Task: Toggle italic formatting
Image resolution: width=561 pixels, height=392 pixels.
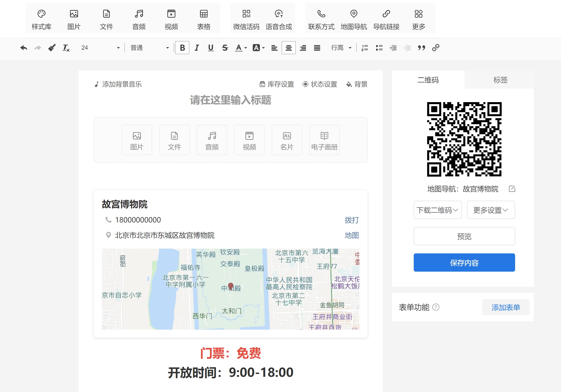Action: [x=196, y=48]
